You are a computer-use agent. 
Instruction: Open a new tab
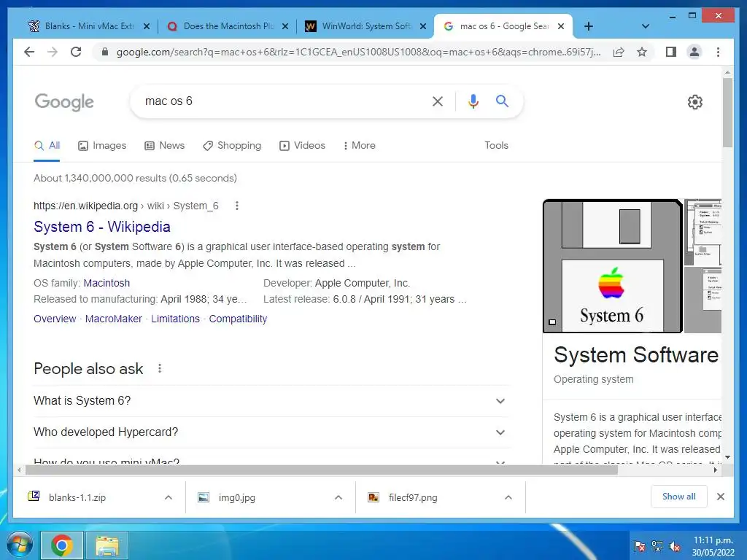[x=589, y=26]
